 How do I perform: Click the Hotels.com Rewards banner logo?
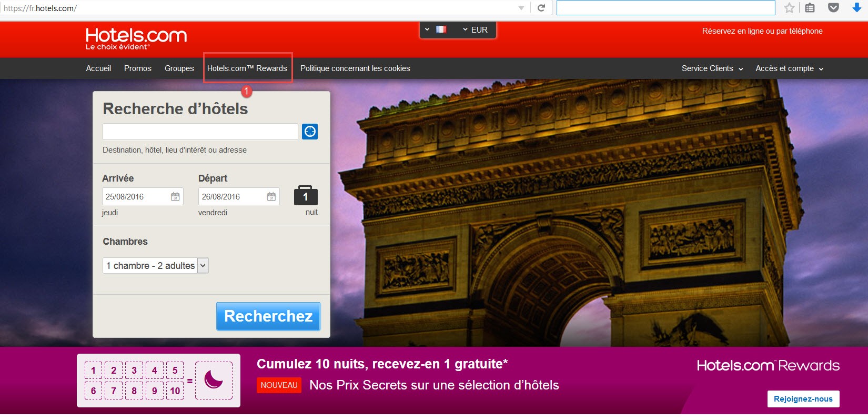pos(768,365)
